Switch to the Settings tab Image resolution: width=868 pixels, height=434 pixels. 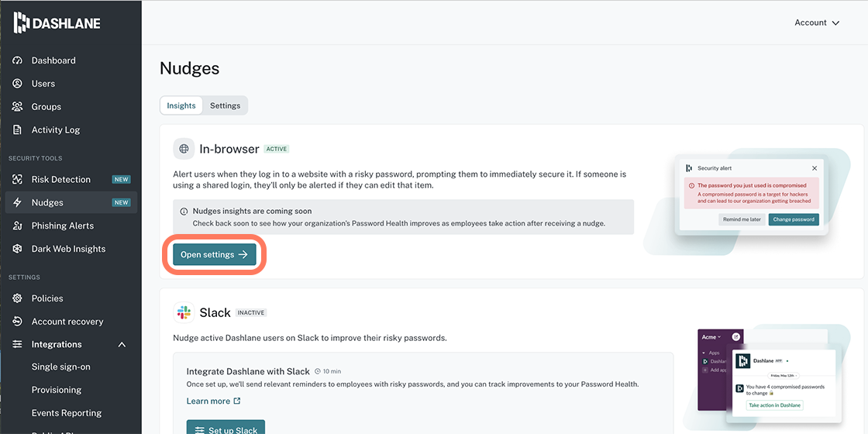(x=225, y=105)
